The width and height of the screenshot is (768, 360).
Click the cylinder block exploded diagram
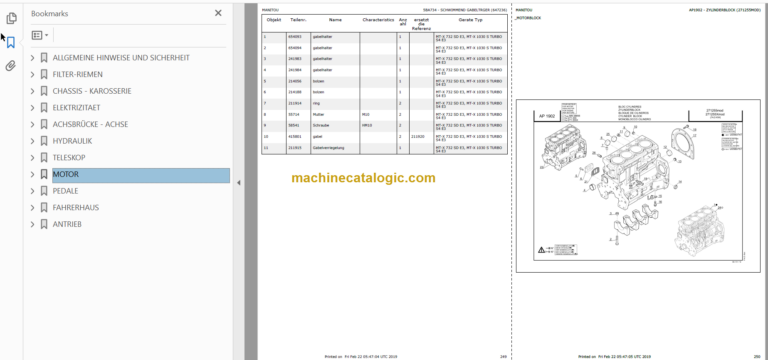638,186
